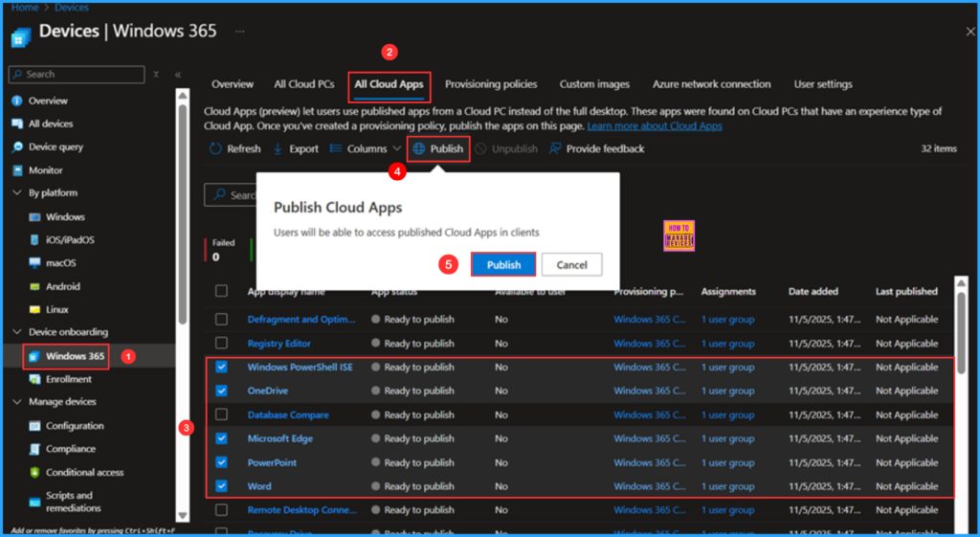This screenshot has height=537, width=980.
Task: Click the Columns list icon
Action: click(336, 148)
